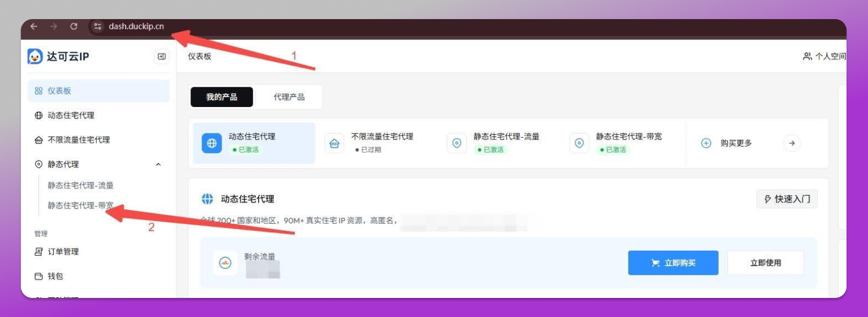
Task: Collapse the sidebar using the panel toggle icon
Action: [x=161, y=57]
